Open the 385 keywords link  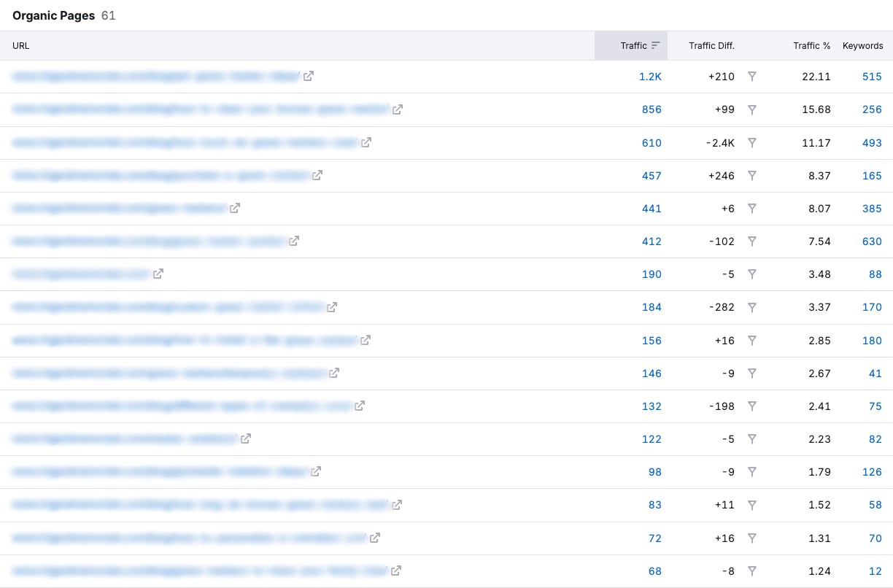(872, 208)
